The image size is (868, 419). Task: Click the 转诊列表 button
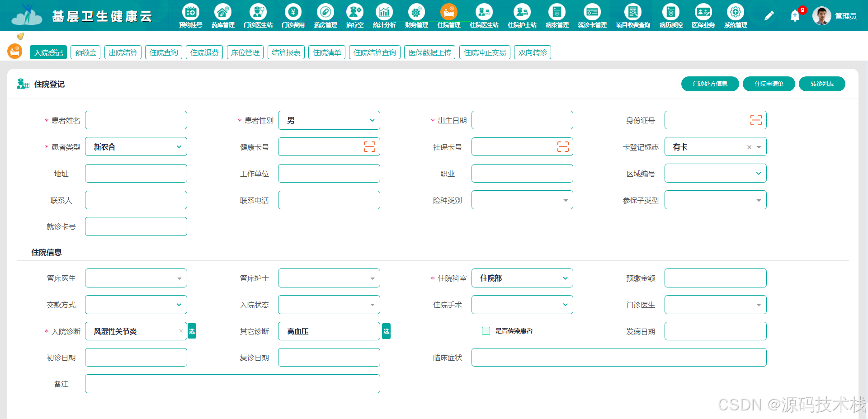(822, 84)
